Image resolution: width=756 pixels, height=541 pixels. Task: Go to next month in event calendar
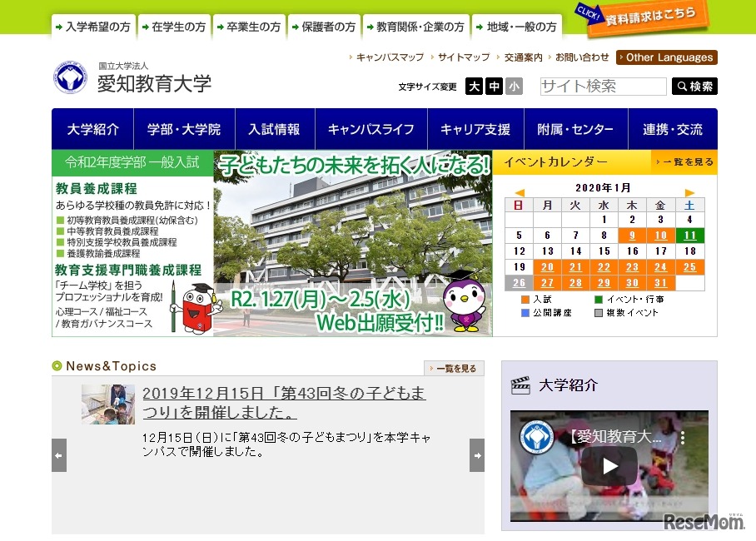coord(689,191)
